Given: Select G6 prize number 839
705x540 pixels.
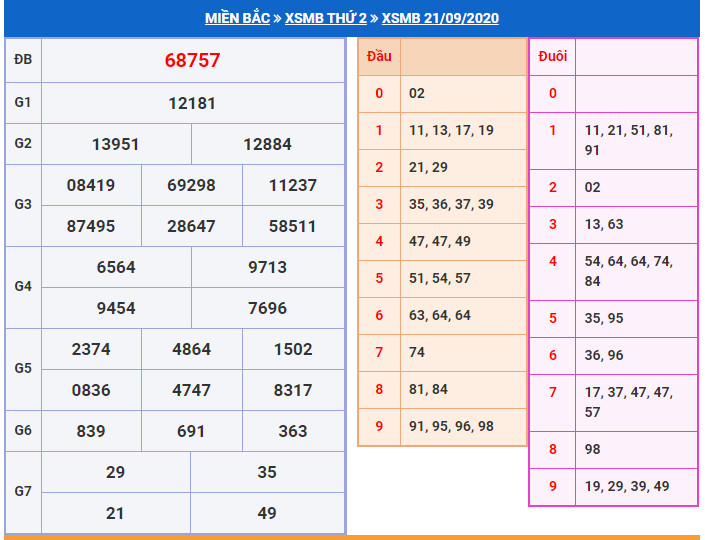Looking at the screenshot, I should pyautogui.click(x=91, y=431).
